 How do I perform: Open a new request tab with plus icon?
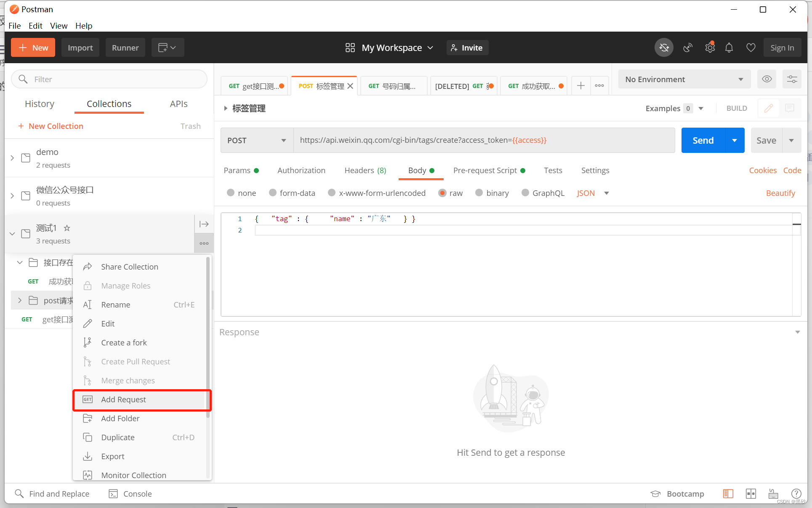581,86
